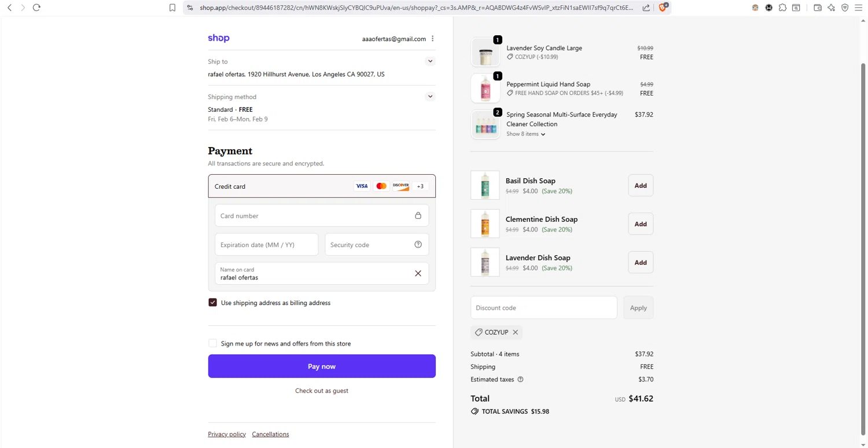Image resolution: width=868 pixels, height=448 pixels.
Task: Click the Subtotal $37.92 amount
Action: pos(644,354)
